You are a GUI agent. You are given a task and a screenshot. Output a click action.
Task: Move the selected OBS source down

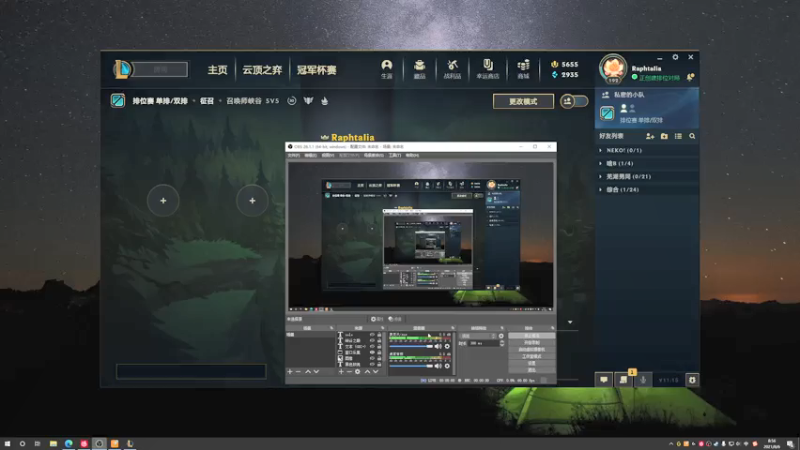pyautogui.click(x=376, y=372)
